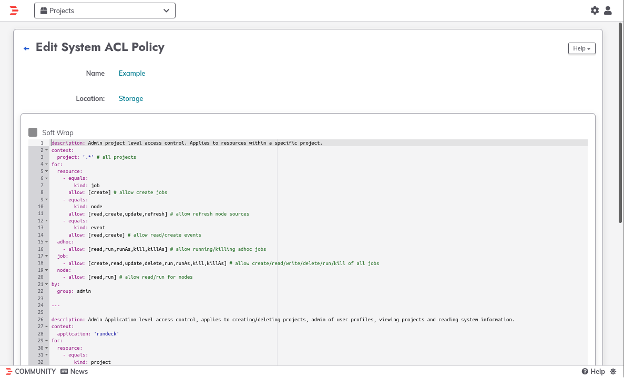Click line number 22 in the editor gutter
The image size is (624, 378).
pyautogui.click(x=41, y=291)
